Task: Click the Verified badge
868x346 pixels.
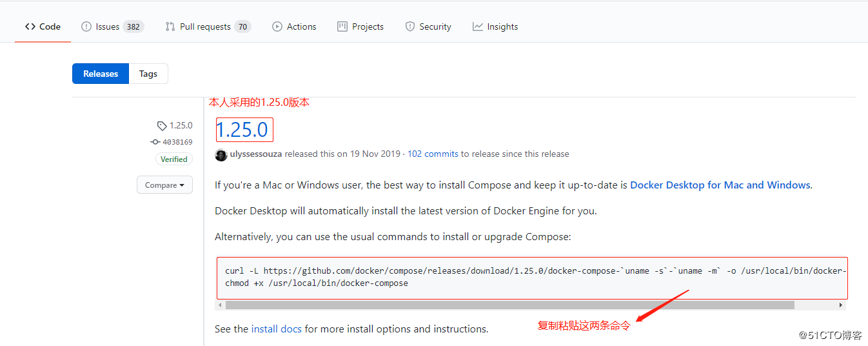Action: [174, 159]
